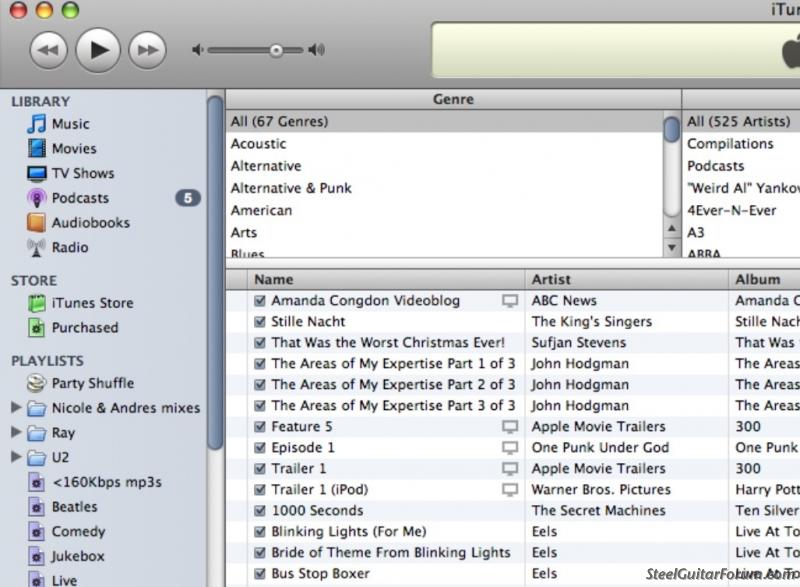Open the Comedy smart playlist icon
This screenshot has width=800, height=587.
coord(36,531)
